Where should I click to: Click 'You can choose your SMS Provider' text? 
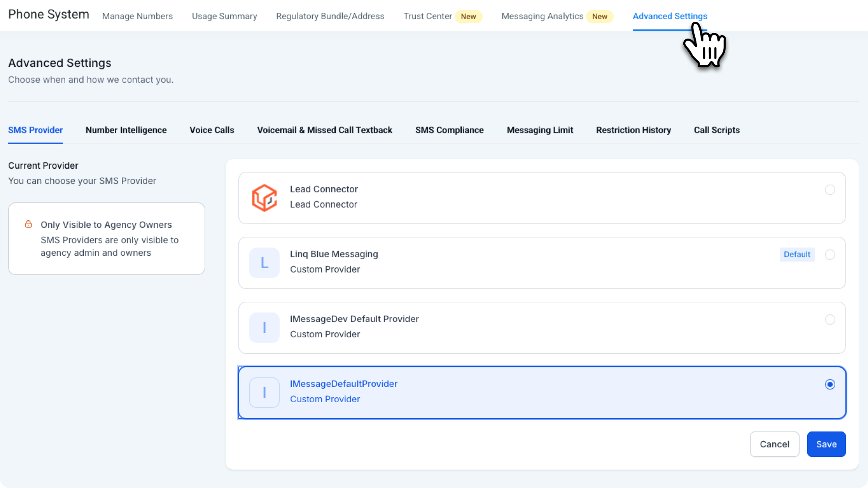[x=82, y=181]
